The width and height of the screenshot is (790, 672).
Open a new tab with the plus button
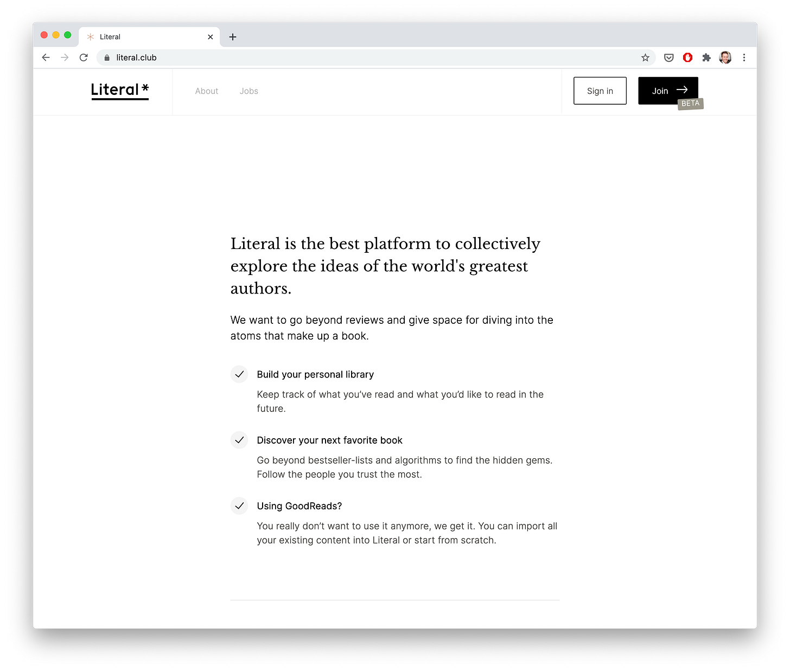point(233,37)
